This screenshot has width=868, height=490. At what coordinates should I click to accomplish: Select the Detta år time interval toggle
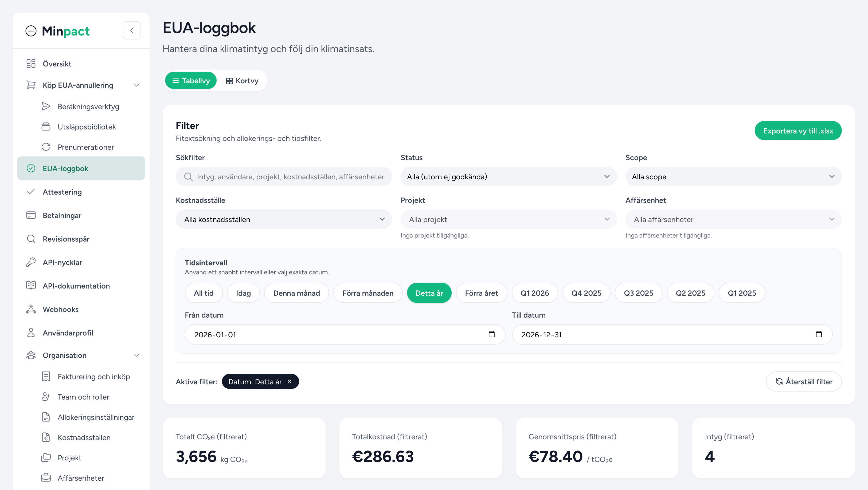click(429, 293)
